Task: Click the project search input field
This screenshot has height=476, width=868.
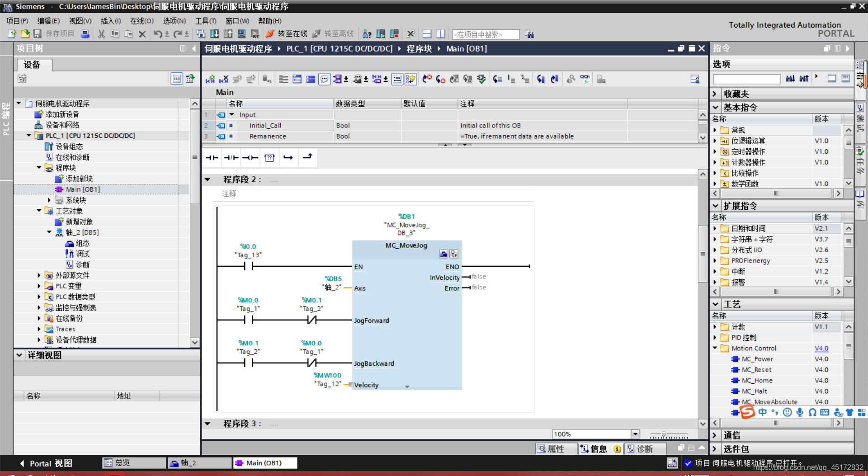Action: (486, 34)
